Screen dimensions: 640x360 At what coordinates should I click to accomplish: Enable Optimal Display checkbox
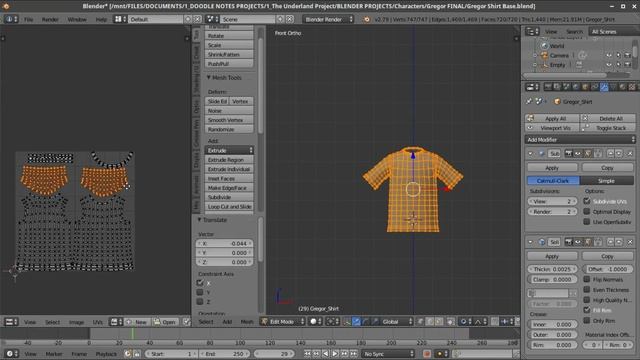click(587, 211)
